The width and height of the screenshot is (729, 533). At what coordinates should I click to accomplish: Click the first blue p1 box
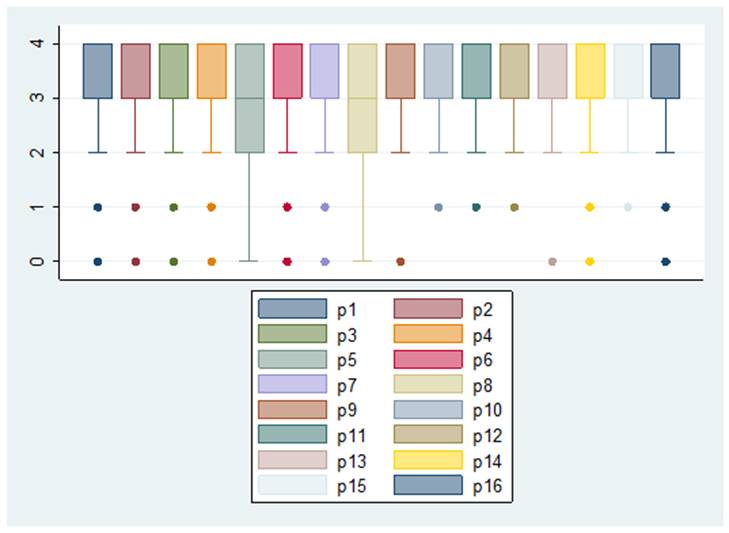(98, 71)
